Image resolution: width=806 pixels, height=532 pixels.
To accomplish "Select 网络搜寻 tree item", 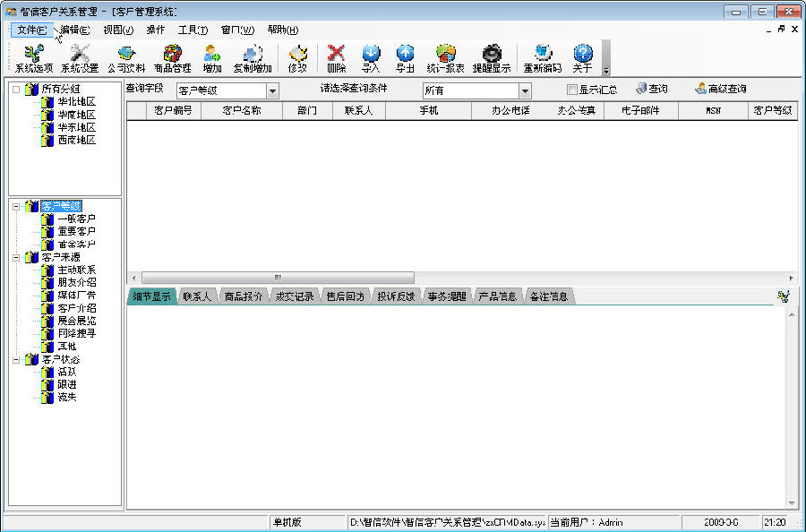I will point(77,333).
